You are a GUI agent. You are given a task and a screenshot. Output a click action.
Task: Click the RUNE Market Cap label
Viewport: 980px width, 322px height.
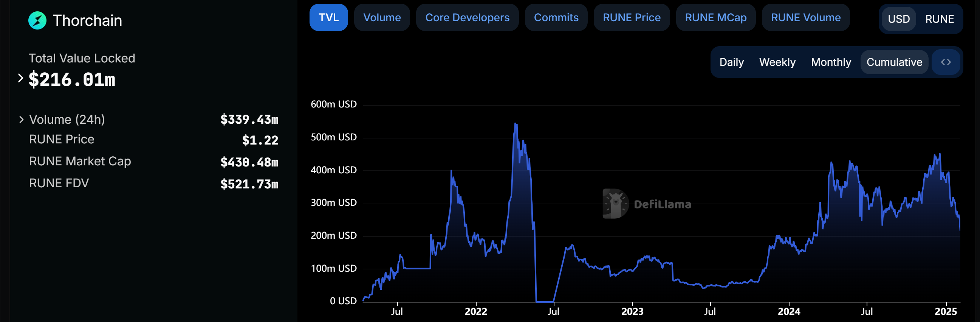coord(80,161)
